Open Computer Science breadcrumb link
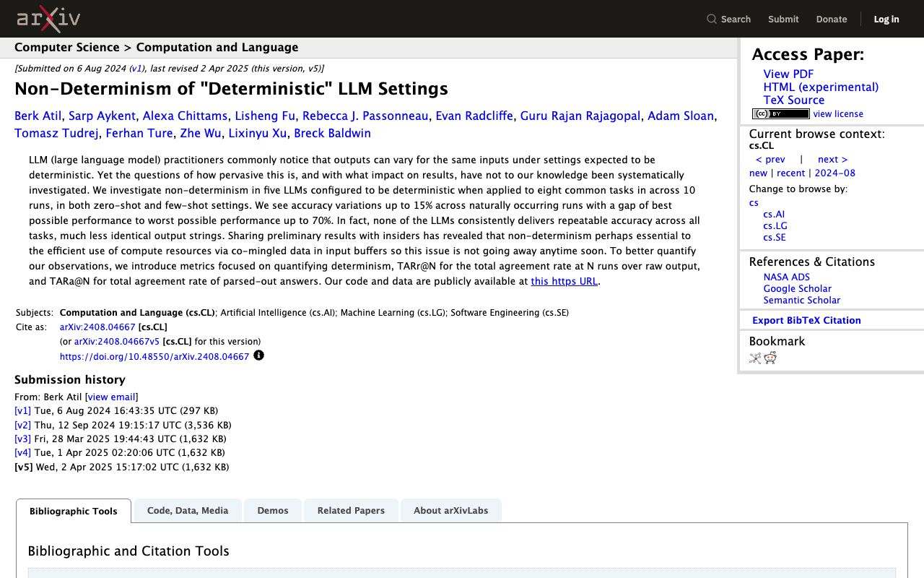This screenshot has width=924, height=578. pyautogui.click(x=67, y=48)
